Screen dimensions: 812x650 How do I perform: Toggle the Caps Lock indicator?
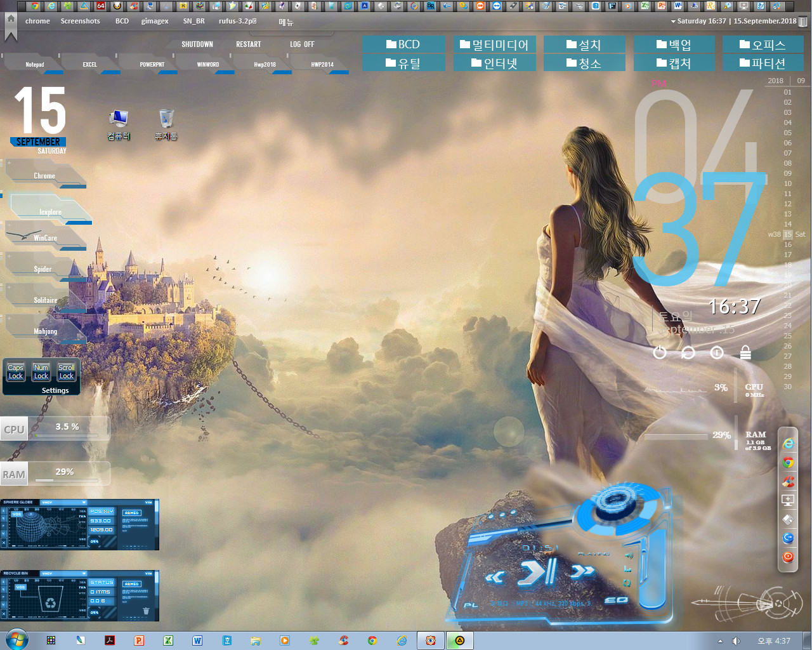(16, 372)
